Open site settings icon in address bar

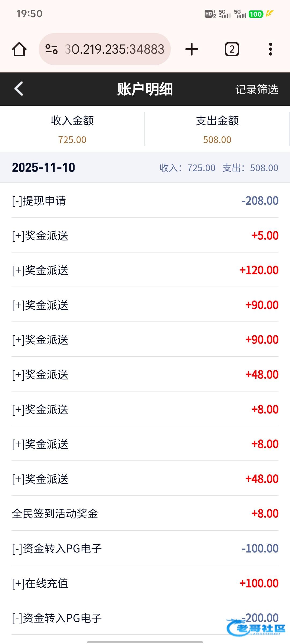tap(51, 49)
